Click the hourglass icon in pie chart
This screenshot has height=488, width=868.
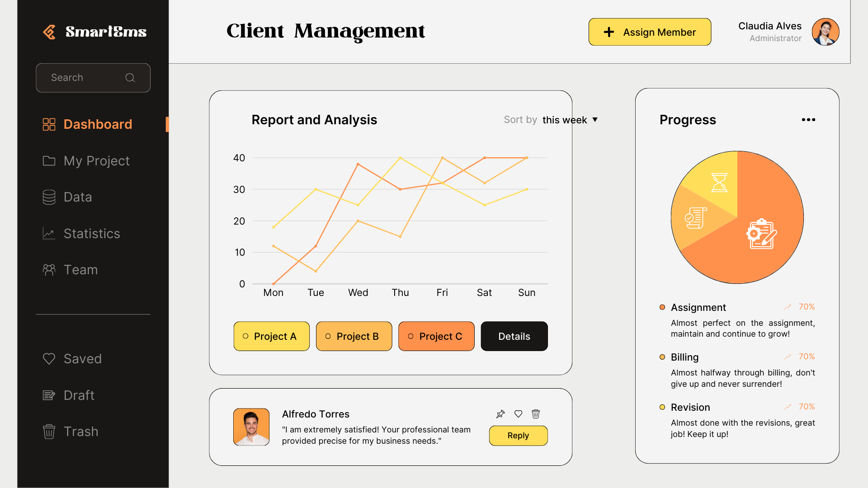point(719,183)
